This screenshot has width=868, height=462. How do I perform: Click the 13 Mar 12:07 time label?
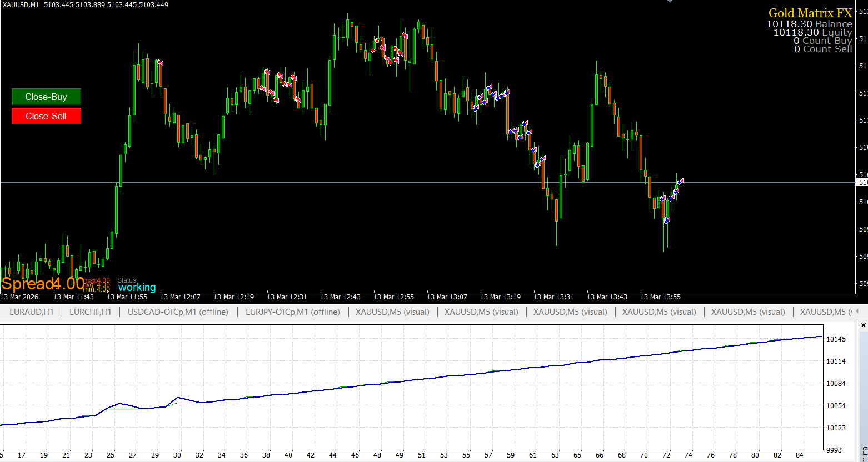pos(180,297)
